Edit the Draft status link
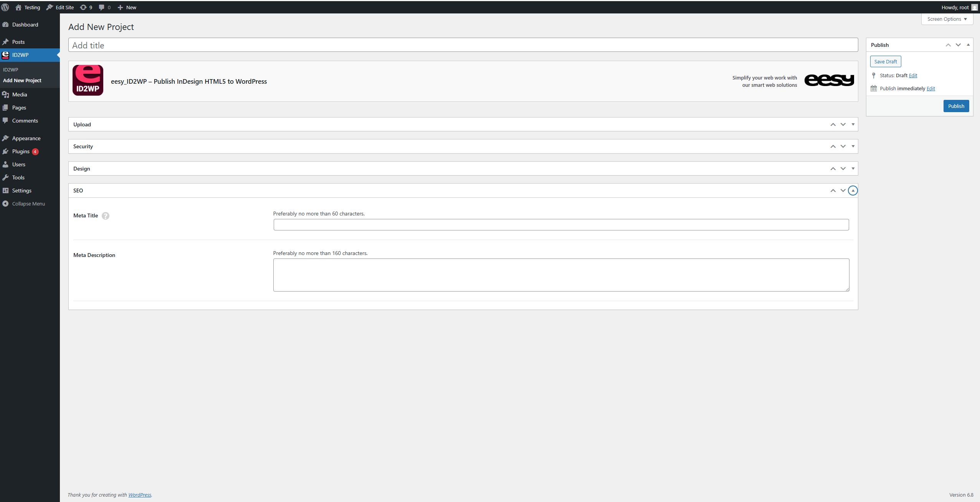The width and height of the screenshot is (980, 502). click(x=913, y=76)
